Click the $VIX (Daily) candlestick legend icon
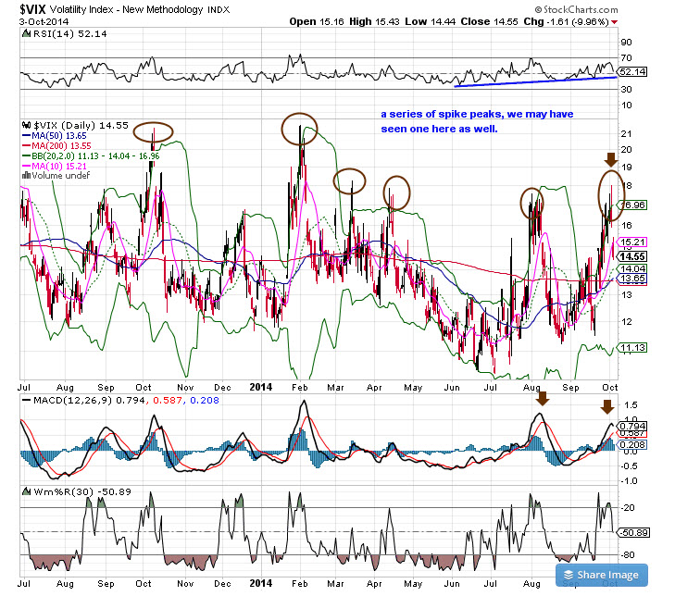 pos(24,122)
